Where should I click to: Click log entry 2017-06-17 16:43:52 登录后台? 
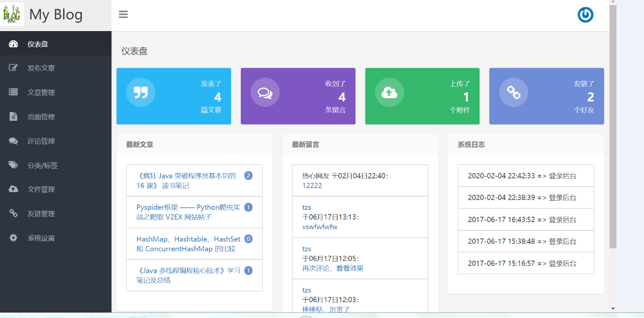click(x=526, y=220)
